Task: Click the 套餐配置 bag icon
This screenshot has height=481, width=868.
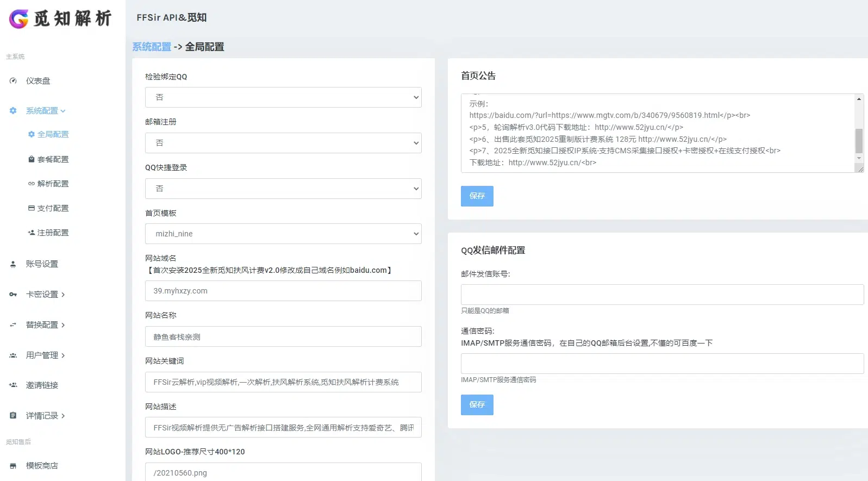Action: 32,159
